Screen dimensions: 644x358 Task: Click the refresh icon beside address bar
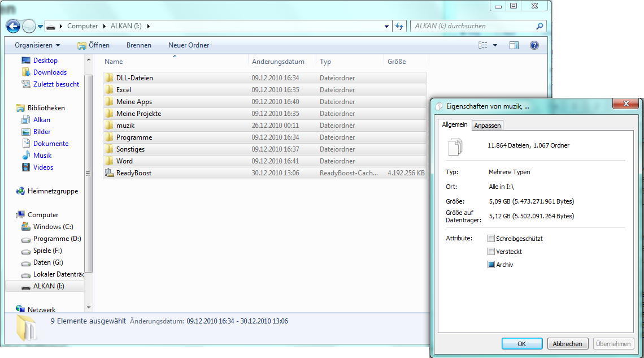(x=400, y=26)
